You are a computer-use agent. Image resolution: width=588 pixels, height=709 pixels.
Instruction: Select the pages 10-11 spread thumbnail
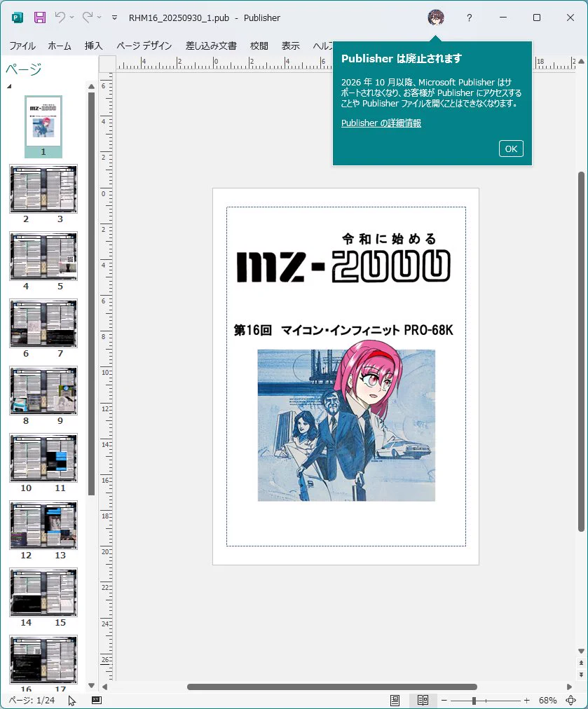click(x=43, y=458)
